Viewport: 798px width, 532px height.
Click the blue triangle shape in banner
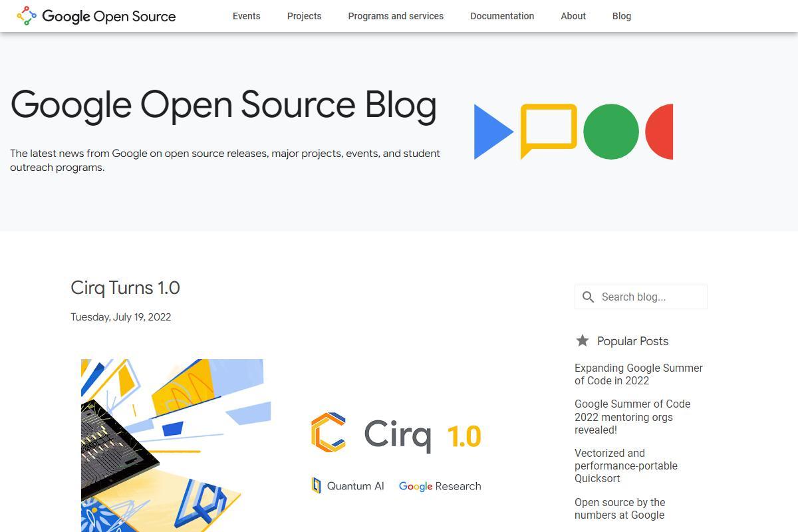493,132
